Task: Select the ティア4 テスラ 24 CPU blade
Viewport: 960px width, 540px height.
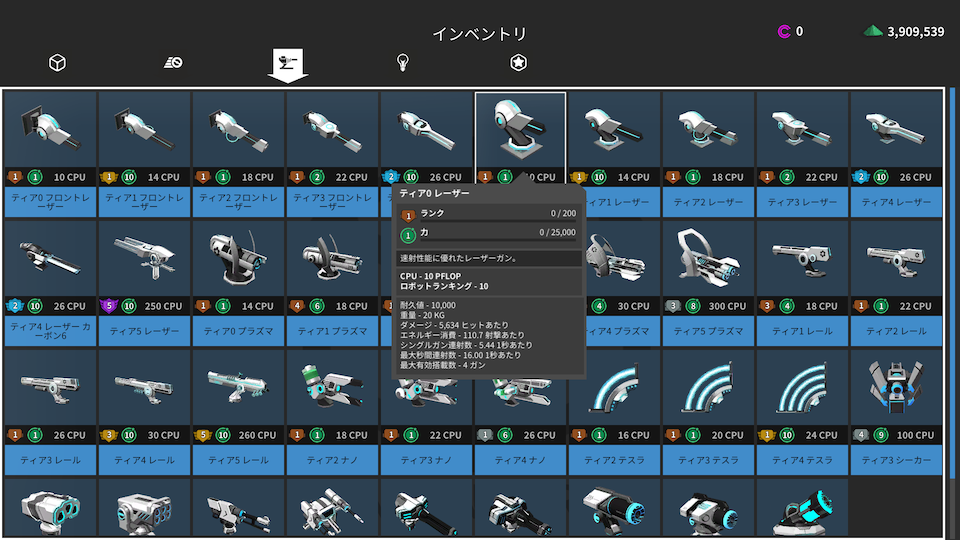Action: (x=802, y=390)
